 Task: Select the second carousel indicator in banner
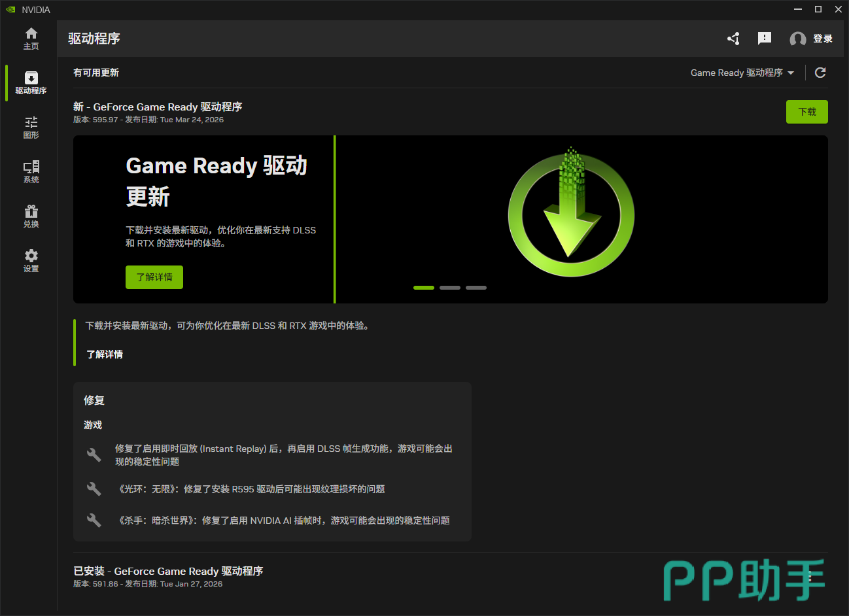450,288
